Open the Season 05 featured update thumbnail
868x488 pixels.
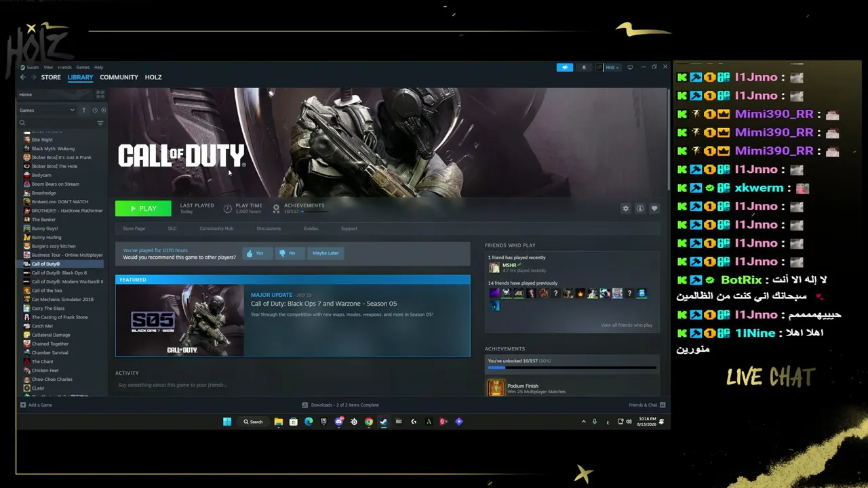point(180,321)
